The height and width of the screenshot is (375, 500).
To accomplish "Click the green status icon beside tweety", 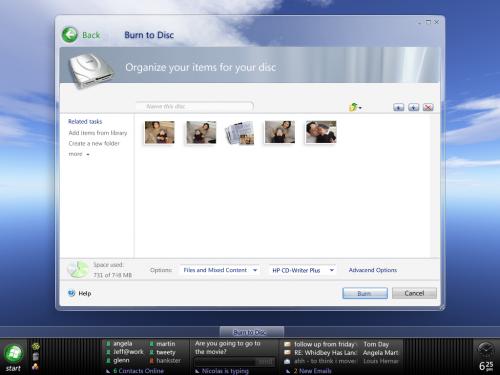I will (x=152, y=352).
